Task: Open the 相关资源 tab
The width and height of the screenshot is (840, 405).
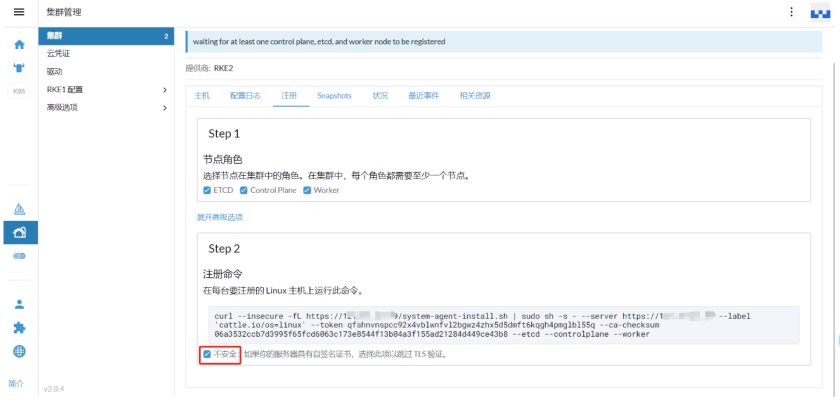Action: [475, 96]
